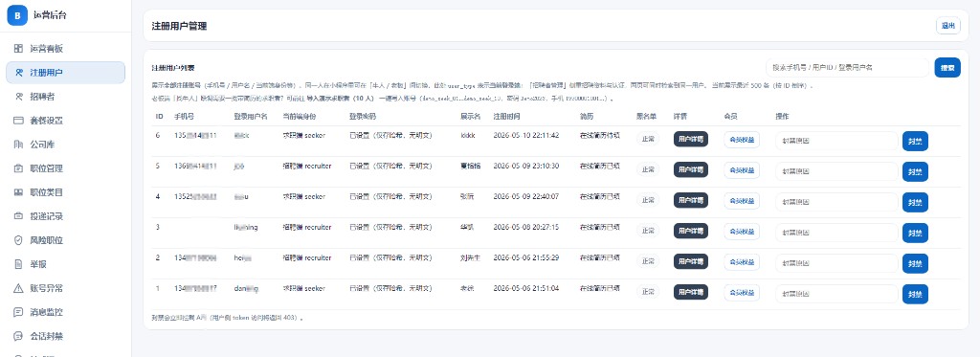The image size is (980, 357).
Task: Click the 风险职位 shield icon
Action: (19, 240)
